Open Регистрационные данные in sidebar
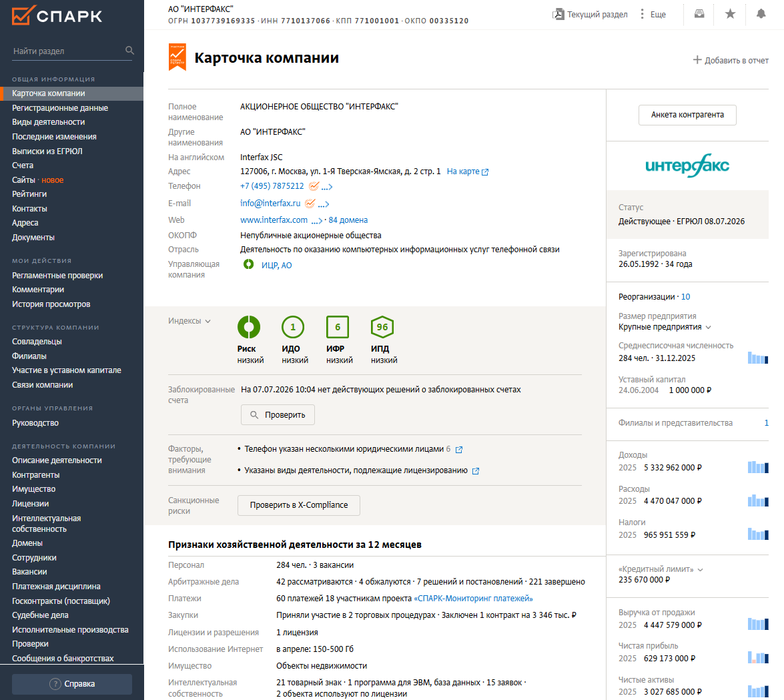This screenshot has width=784, height=700. [60, 108]
